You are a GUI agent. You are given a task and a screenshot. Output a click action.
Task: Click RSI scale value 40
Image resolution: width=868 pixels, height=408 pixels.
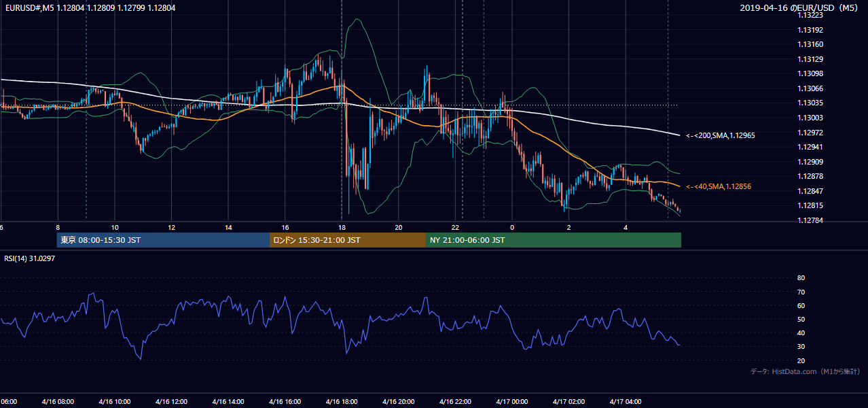[801, 333]
